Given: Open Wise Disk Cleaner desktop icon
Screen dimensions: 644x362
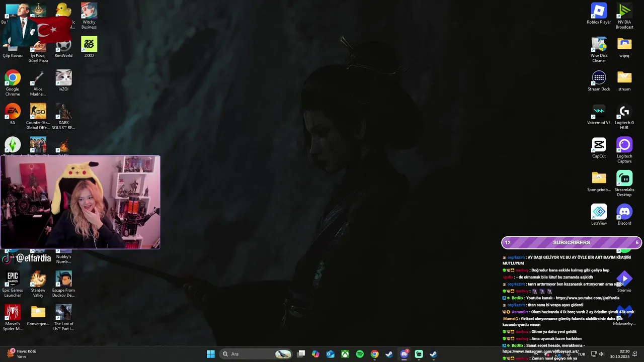Looking at the screenshot, I should click(x=599, y=49).
